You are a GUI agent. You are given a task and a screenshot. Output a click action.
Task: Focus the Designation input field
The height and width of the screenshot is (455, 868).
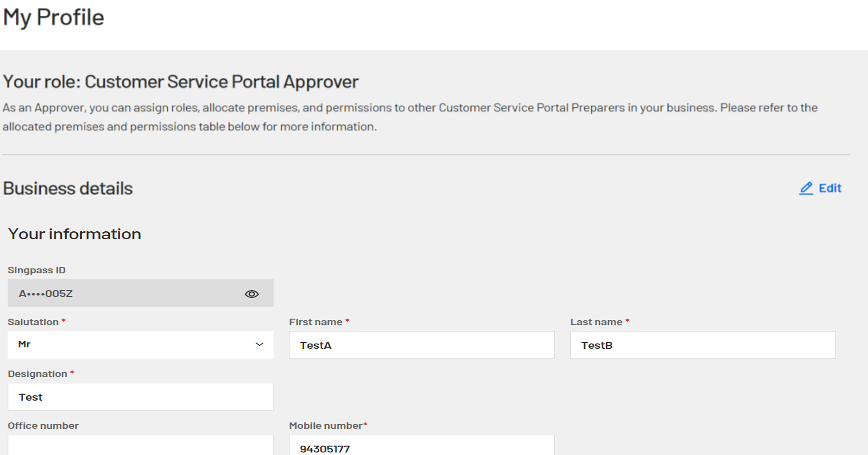point(141,397)
